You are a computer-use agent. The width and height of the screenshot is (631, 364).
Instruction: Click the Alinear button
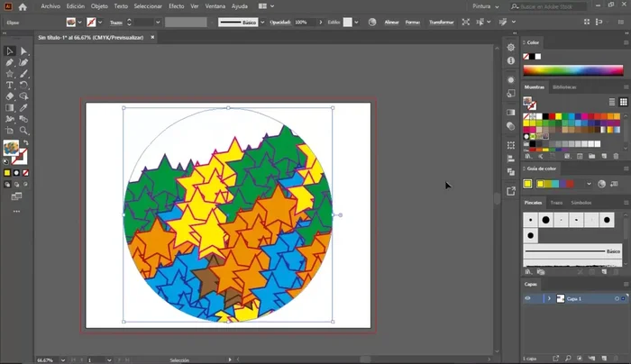[x=391, y=22]
